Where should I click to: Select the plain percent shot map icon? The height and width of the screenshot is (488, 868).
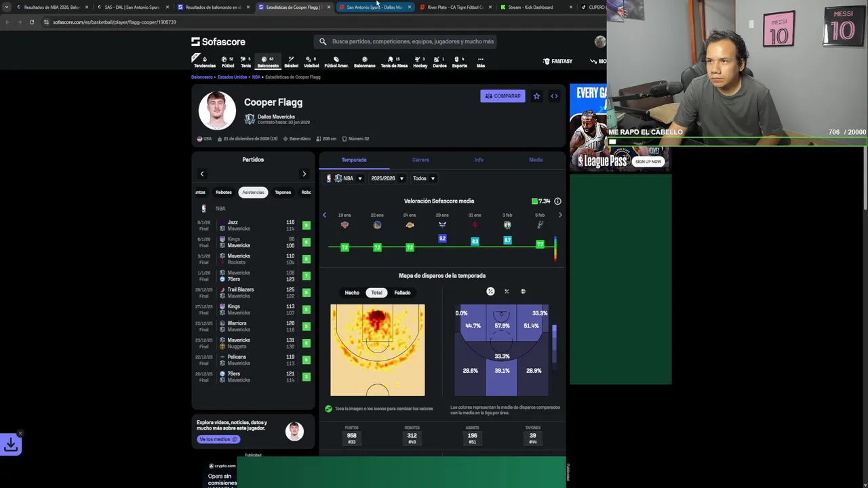tap(507, 291)
